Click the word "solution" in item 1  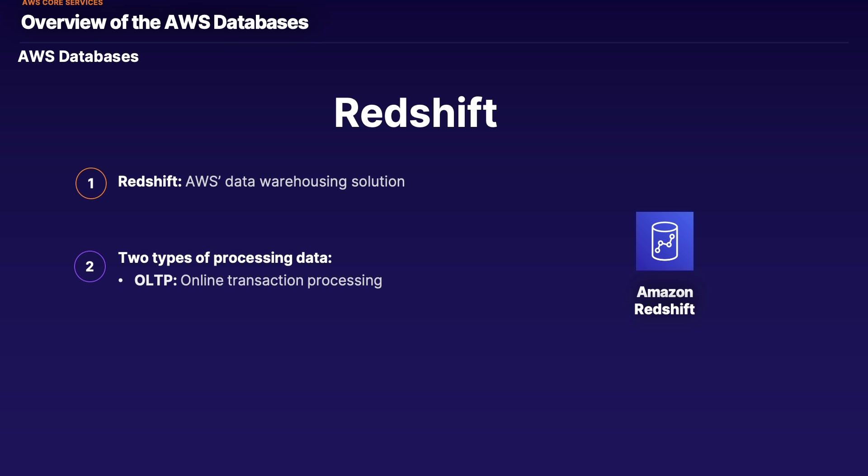[x=378, y=182]
